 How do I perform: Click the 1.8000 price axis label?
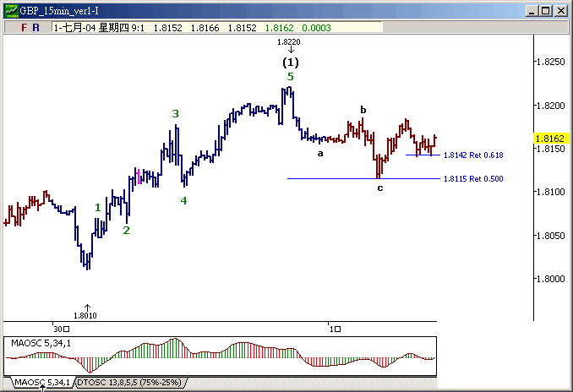[552, 279]
